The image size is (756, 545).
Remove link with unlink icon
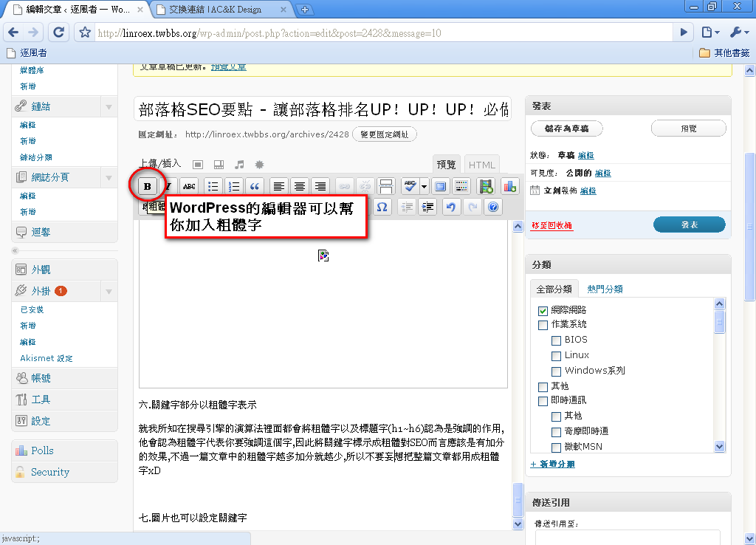[365, 186]
